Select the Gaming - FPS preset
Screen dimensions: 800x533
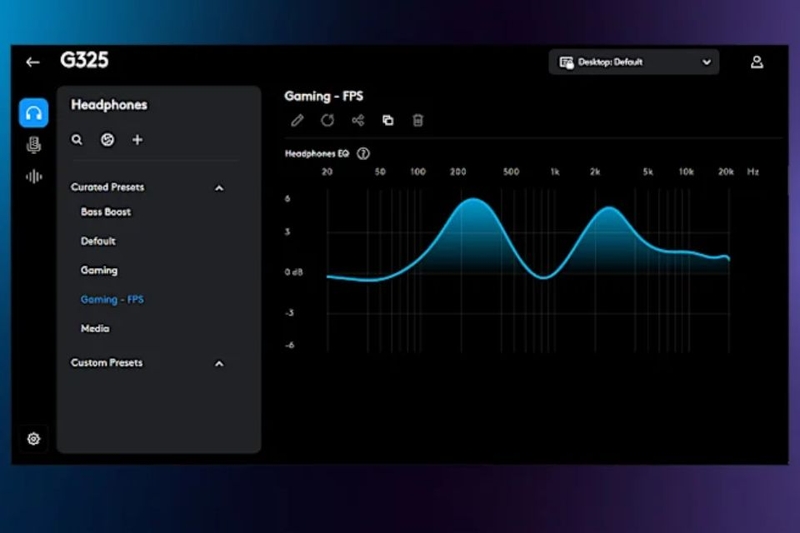tap(112, 300)
